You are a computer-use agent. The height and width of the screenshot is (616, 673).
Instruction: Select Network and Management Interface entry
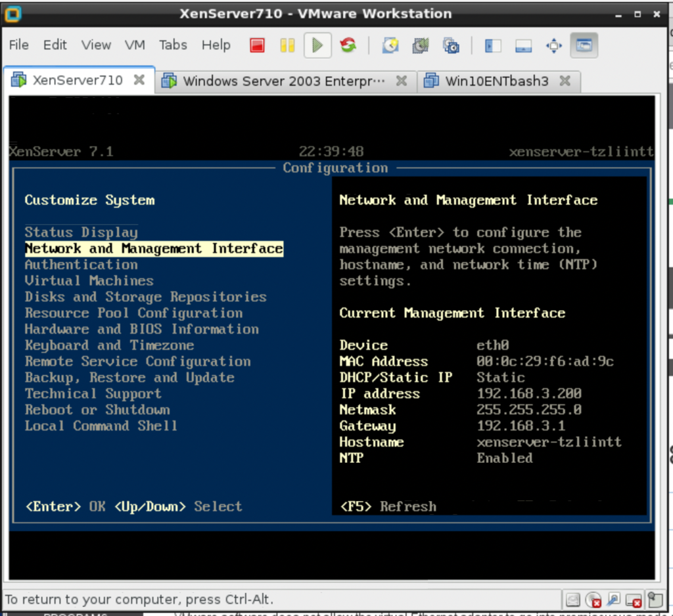pyautogui.click(x=154, y=248)
